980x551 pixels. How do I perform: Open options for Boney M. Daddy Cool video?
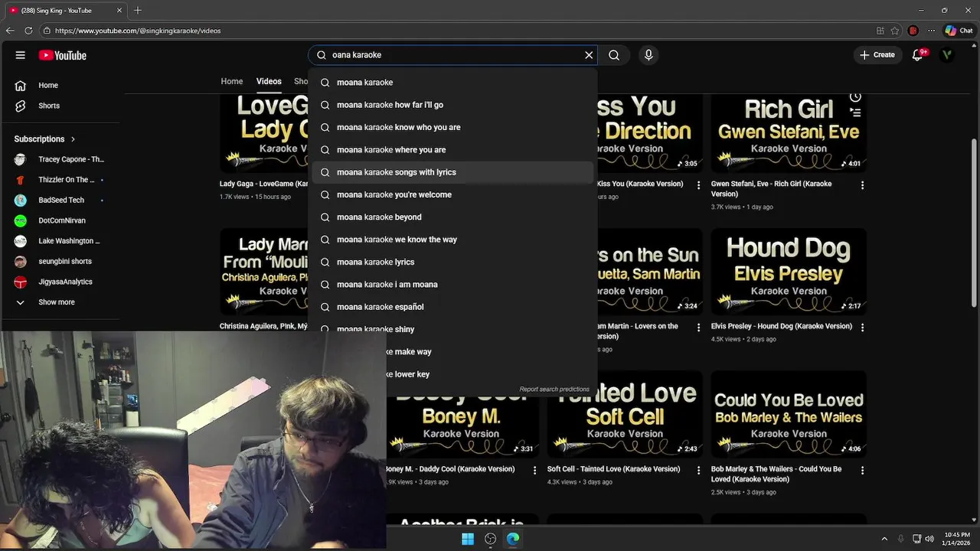pos(535,471)
